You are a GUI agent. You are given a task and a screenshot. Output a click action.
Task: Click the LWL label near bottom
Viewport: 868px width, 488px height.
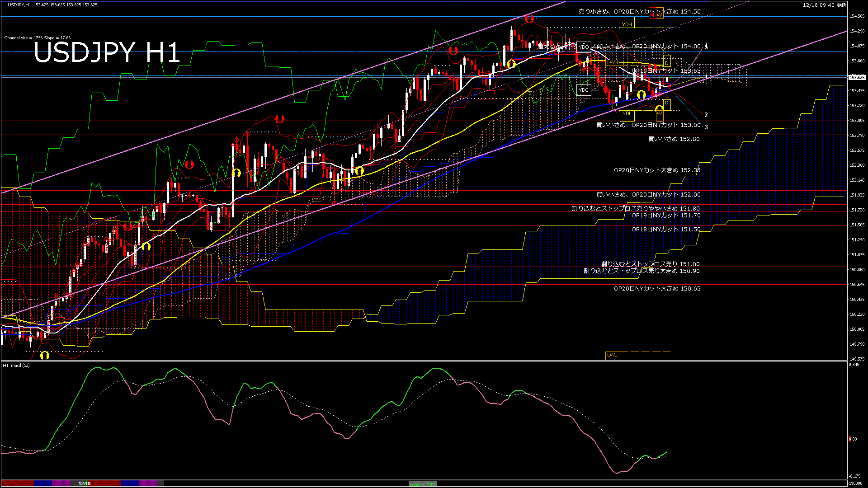[612, 355]
